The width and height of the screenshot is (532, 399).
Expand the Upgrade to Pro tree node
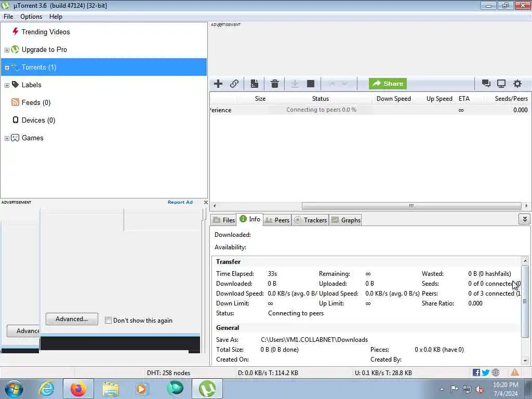click(x=7, y=50)
